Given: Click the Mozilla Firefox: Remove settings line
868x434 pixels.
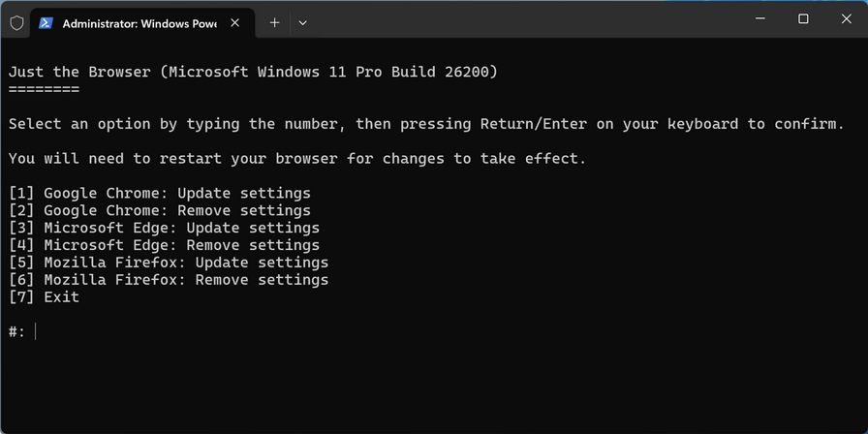Looking at the screenshot, I should 169,281.
